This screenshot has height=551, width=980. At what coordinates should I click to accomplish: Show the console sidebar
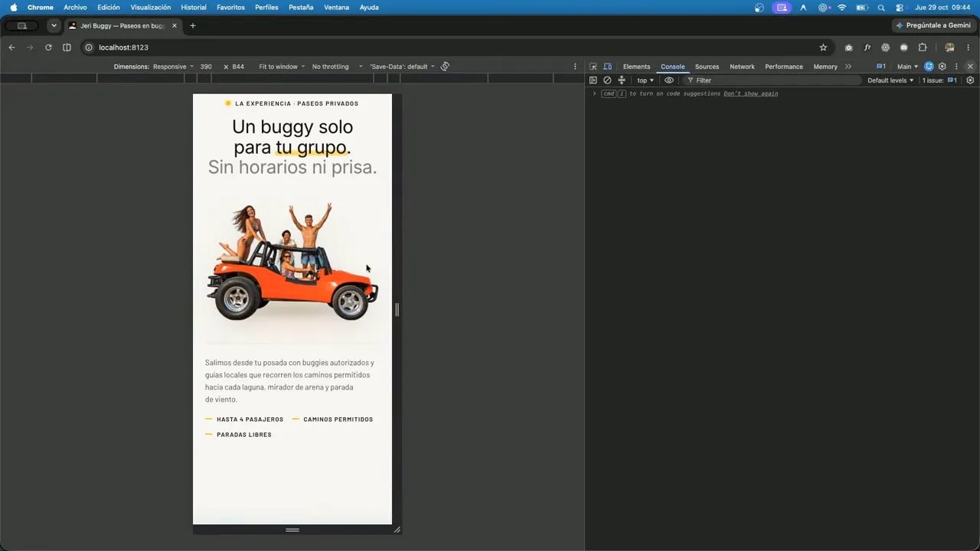click(x=593, y=80)
